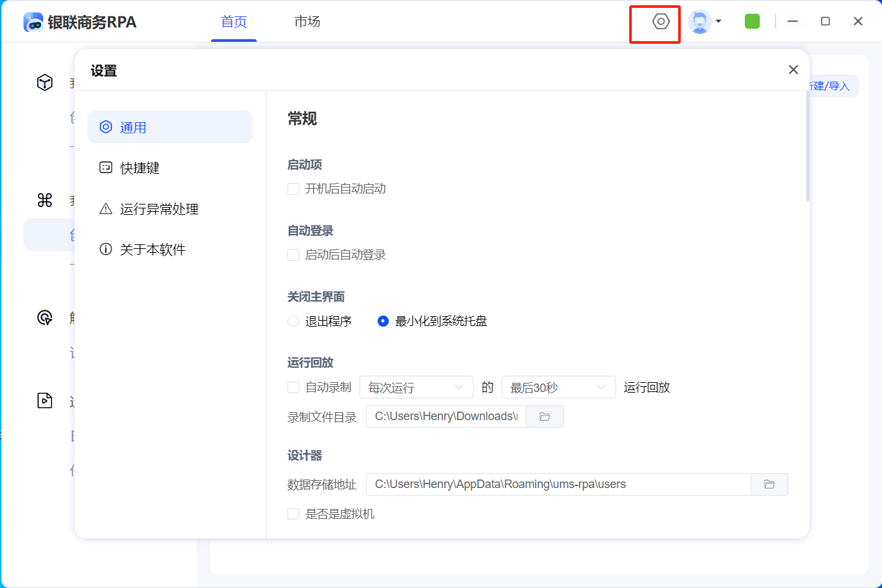Browse folder for data storage path
The image size is (882, 588).
point(769,484)
